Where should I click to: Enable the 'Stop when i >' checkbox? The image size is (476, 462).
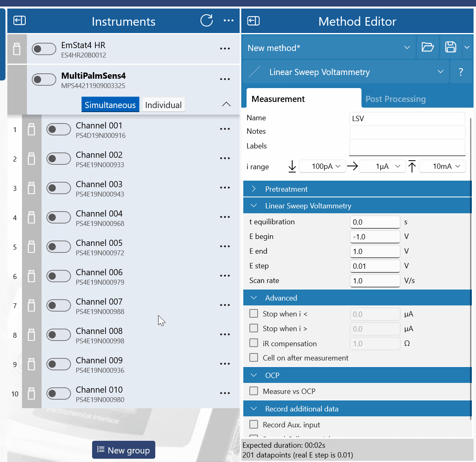click(253, 328)
